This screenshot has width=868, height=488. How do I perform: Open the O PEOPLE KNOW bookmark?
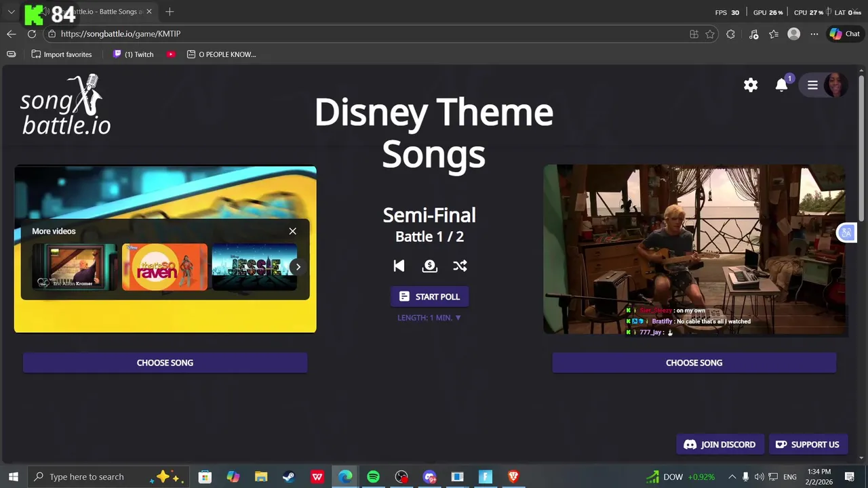pos(222,54)
